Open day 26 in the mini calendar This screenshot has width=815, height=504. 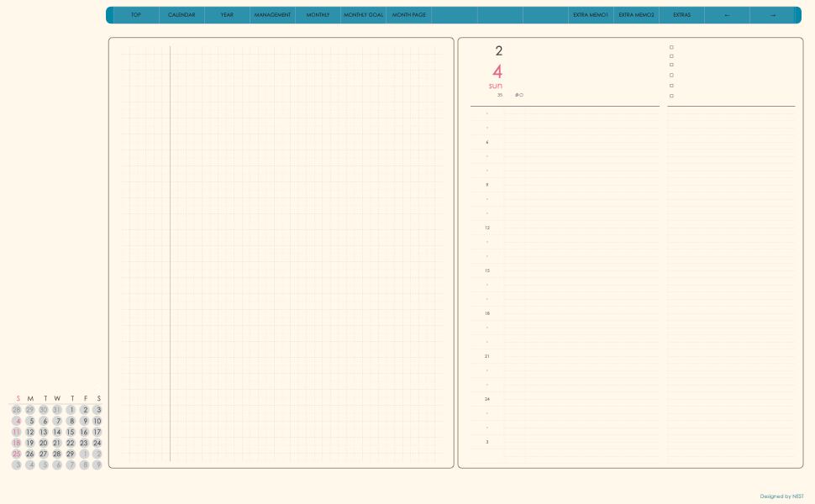click(x=30, y=454)
